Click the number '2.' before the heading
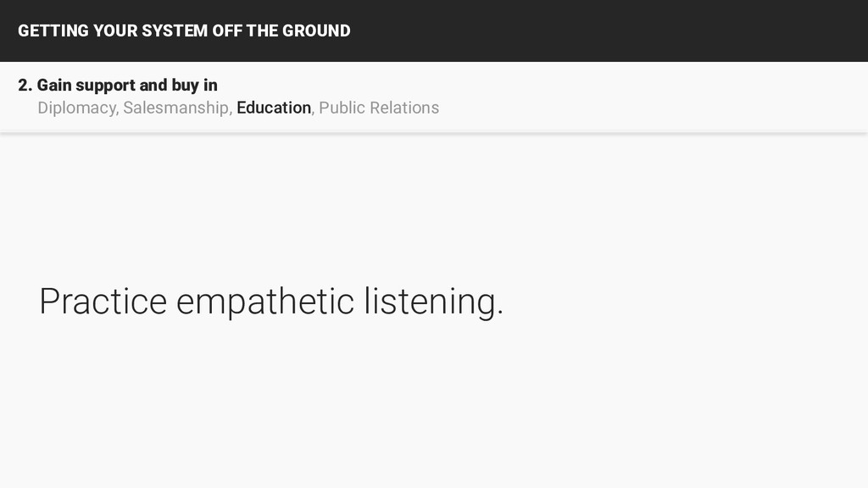This screenshot has height=488, width=868. [25, 86]
